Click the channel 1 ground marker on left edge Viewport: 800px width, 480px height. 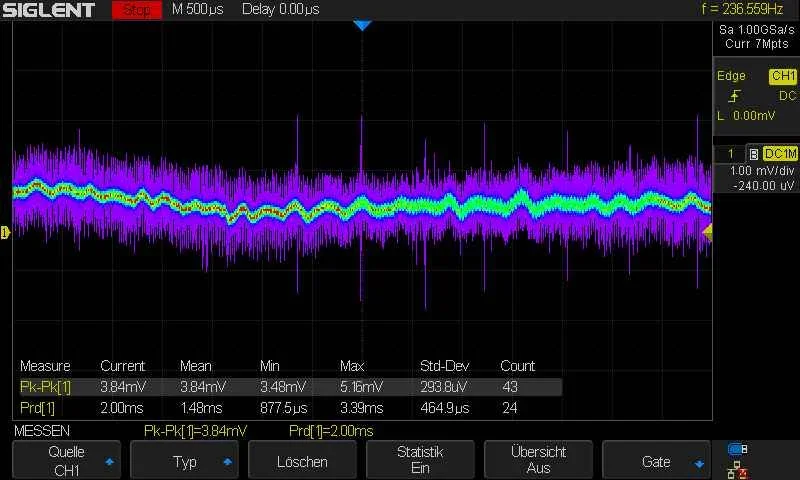(x=5, y=233)
